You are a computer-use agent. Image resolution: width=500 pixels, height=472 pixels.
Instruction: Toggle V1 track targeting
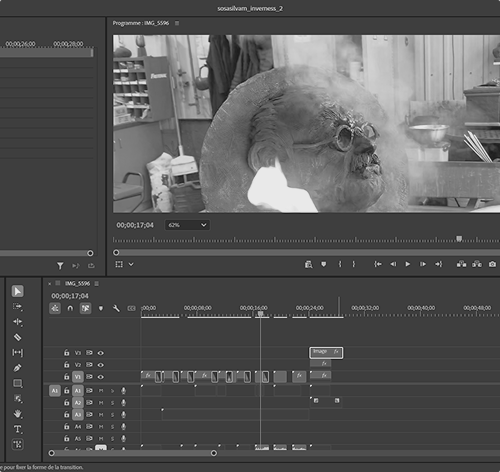(x=78, y=377)
